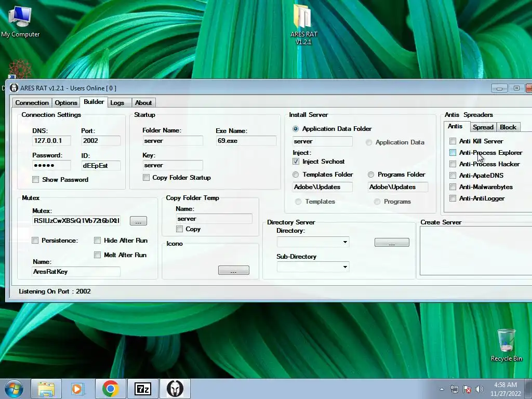
Task: Click the Name field containing AresRatKey
Action: pyautogui.click(x=76, y=271)
